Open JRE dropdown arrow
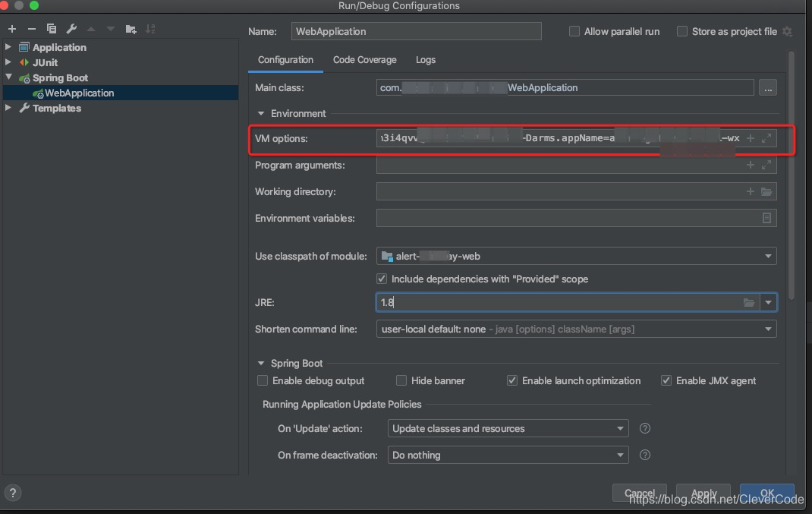The image size is (812, 514). pyautogui.click(x=768, y=302)
